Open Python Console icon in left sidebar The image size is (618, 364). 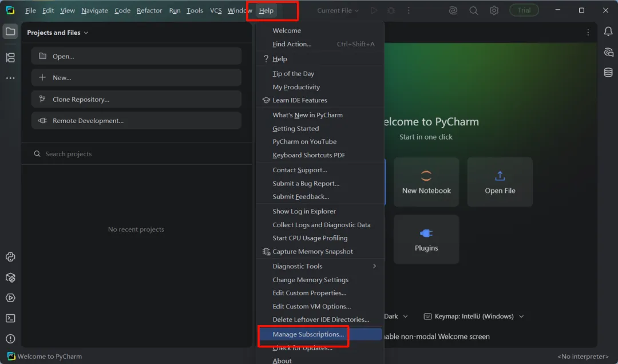click(x=10, y=257)
